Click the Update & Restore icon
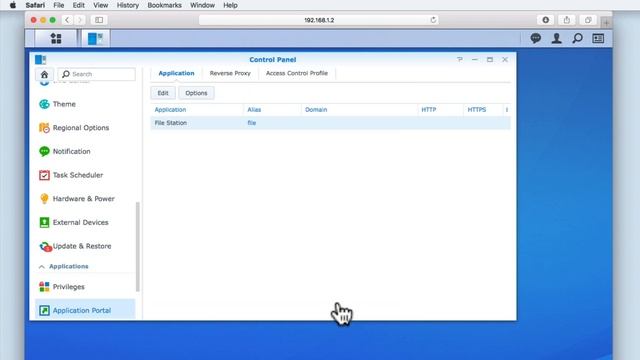Image resolution: width=640 pixels, height=360 pixels. click(x=45, y=247)
